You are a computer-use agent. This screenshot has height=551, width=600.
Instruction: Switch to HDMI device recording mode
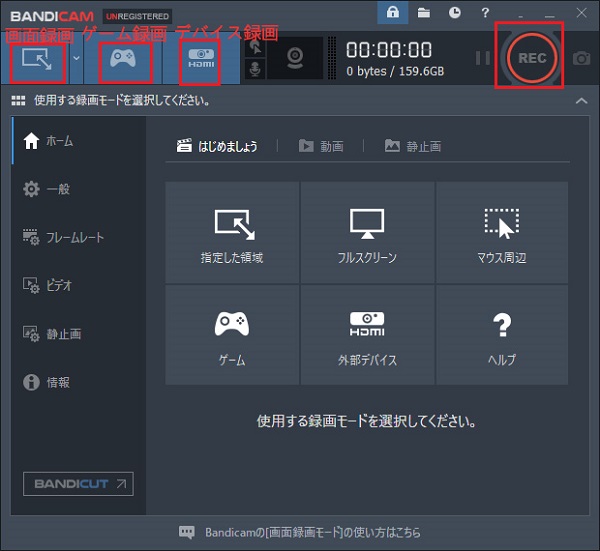[201, 61]
